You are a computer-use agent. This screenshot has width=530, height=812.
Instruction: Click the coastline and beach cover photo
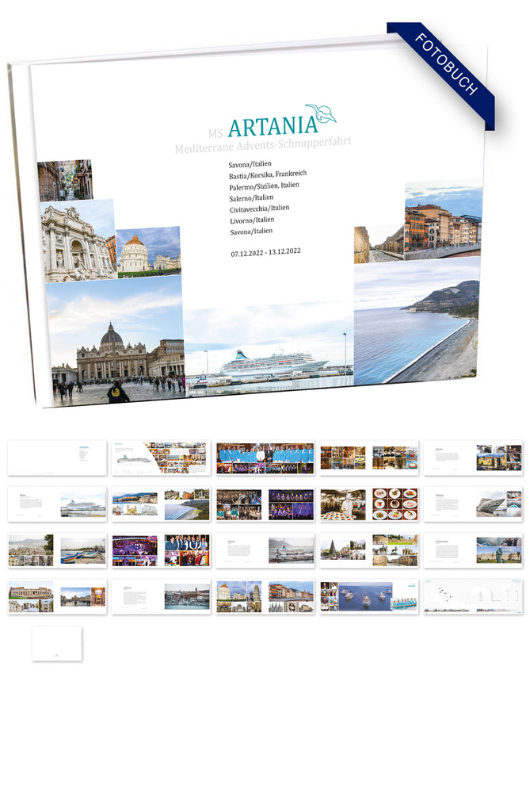point(416,321)
